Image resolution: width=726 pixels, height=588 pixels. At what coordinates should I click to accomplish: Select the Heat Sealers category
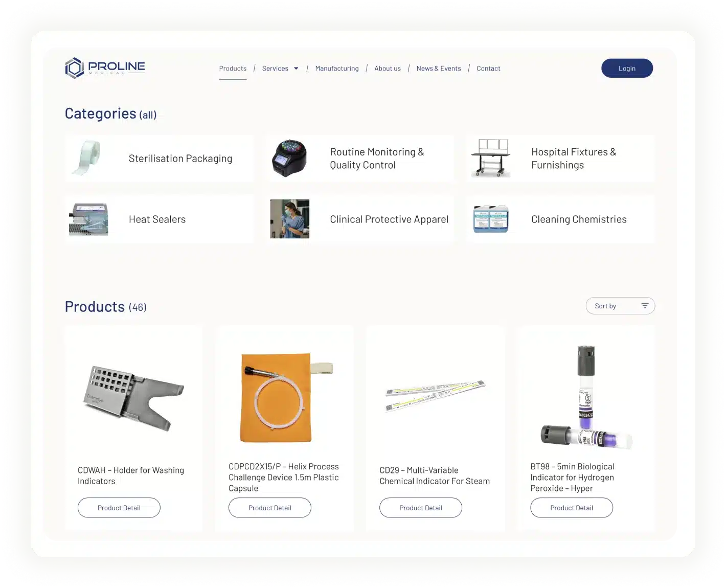tap(160, 219)
